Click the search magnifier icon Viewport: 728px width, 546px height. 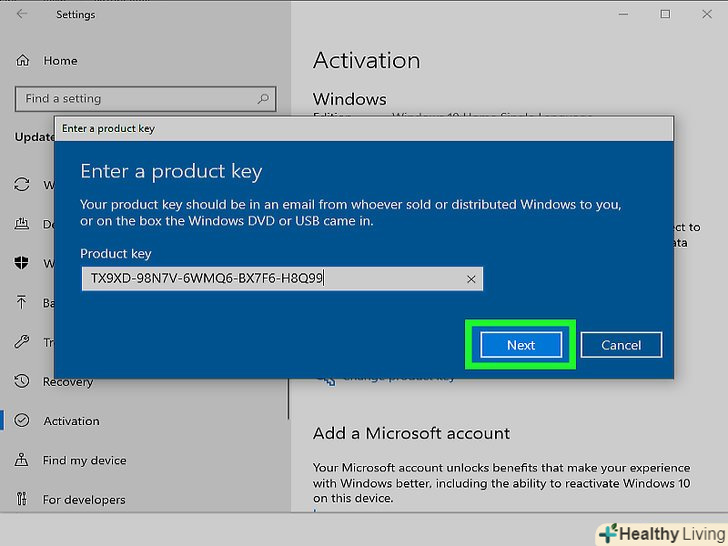pyautogui.click(x=263, y=98)
